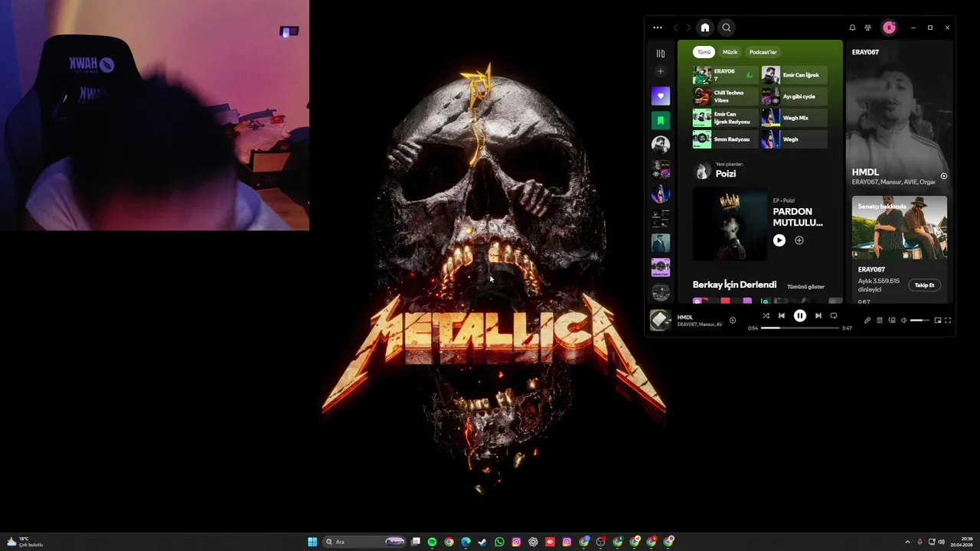Open the Emir Can İğrek tile
The height and width of the screenshot is (551, 980).
point(794,75)
